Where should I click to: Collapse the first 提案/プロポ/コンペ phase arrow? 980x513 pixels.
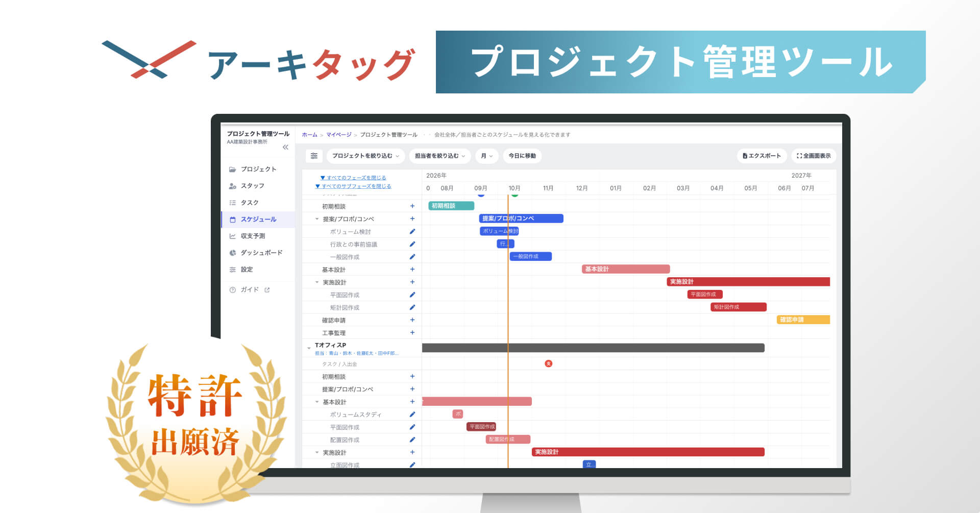click(317, 219)
